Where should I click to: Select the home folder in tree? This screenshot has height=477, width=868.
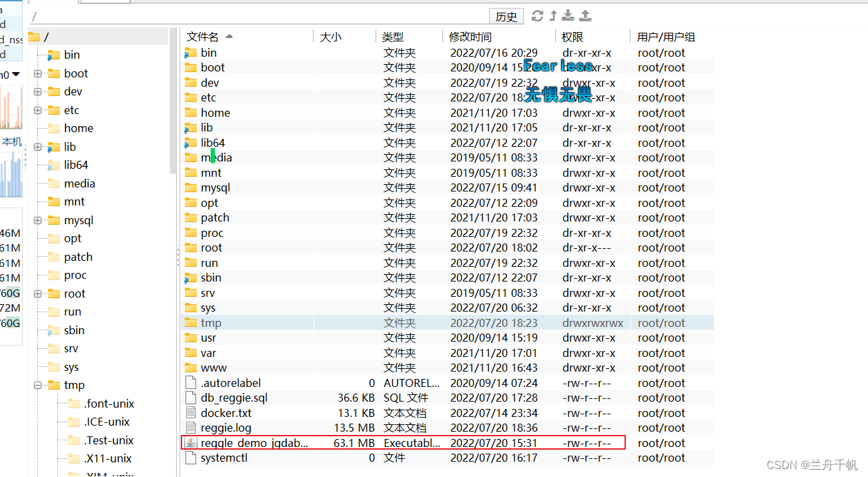coord(79,128)
